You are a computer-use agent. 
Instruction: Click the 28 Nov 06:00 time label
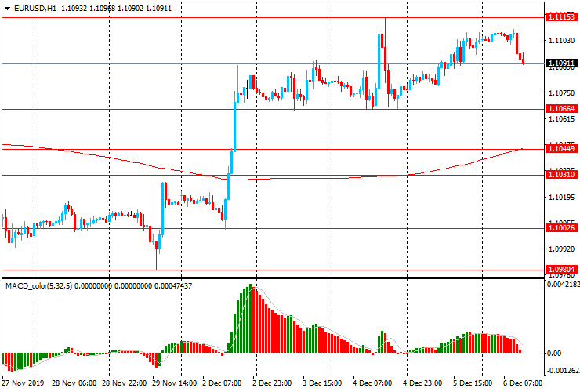point(74,383)
